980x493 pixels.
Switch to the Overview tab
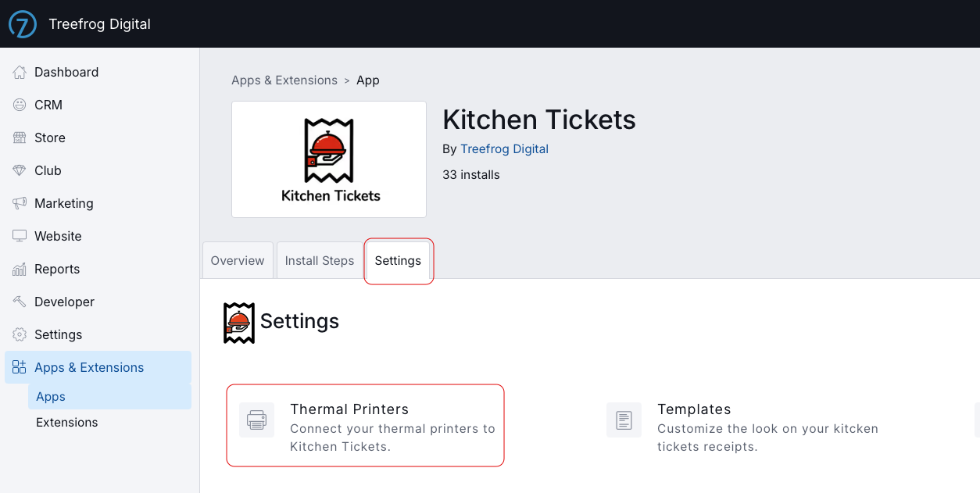pos(238,260)
